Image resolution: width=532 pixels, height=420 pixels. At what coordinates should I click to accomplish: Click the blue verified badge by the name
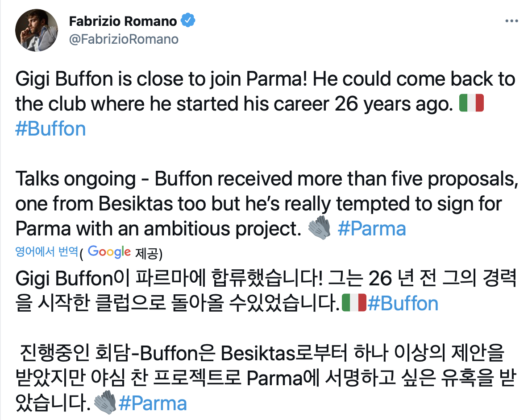(x=187, y=21)
